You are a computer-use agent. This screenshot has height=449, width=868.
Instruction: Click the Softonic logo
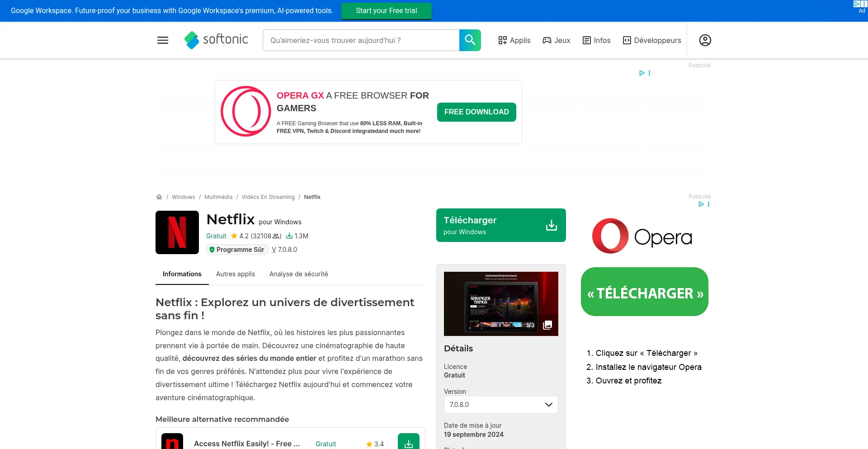tap(216, 40)
